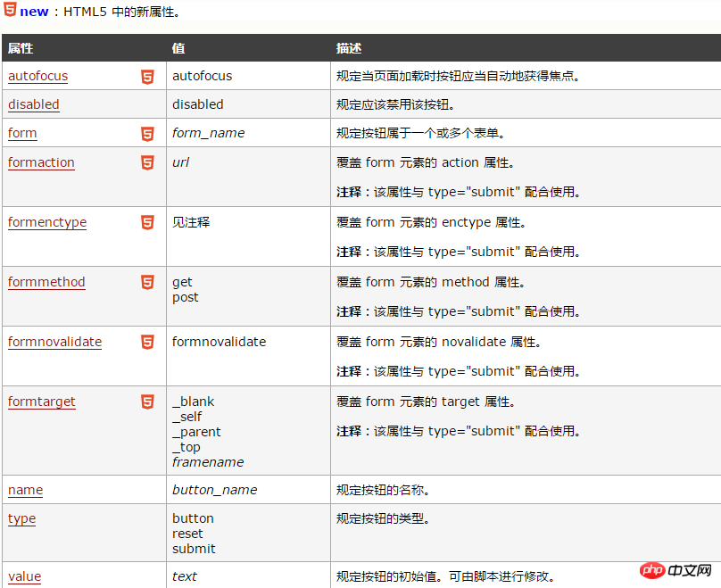Click the HTML5 badge in formtarget row
This screenshot has height=588, width=721.
tap(147, 402)
